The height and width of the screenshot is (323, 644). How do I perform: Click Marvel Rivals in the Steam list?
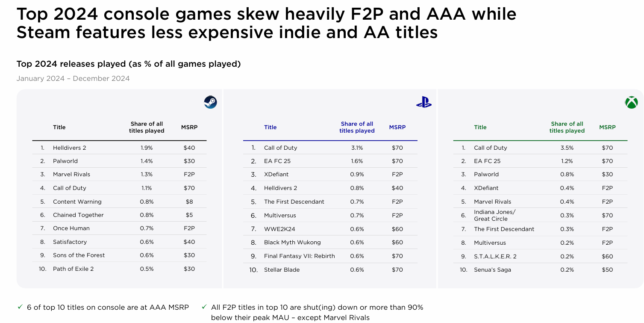click(71, 175)
